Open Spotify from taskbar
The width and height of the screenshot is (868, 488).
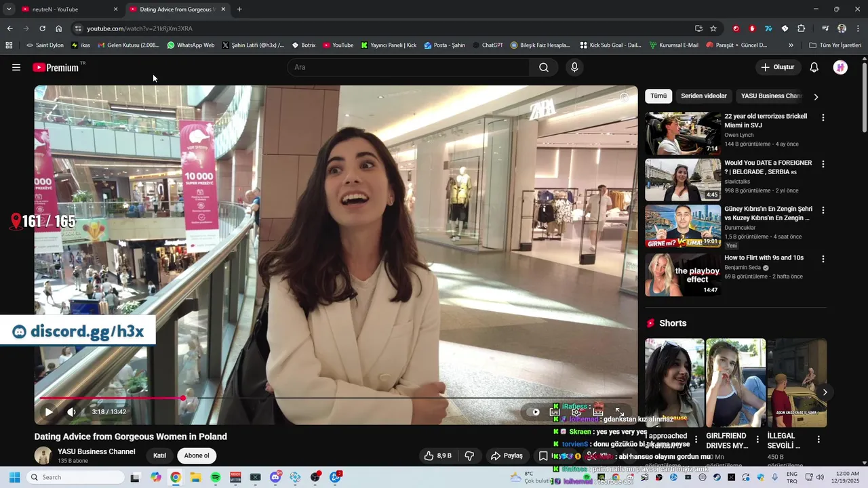point(216,477)
